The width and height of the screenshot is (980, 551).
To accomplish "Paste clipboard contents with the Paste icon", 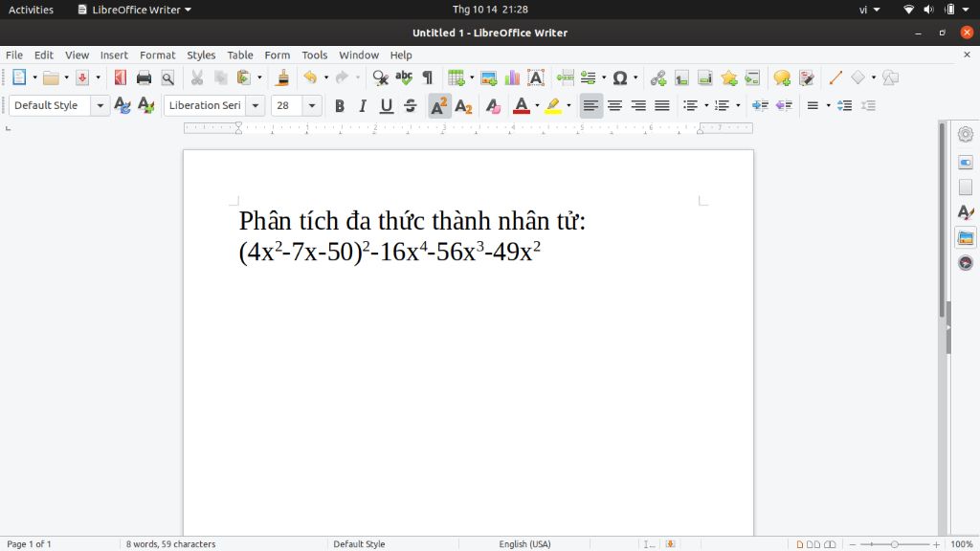I will [244, 77].
